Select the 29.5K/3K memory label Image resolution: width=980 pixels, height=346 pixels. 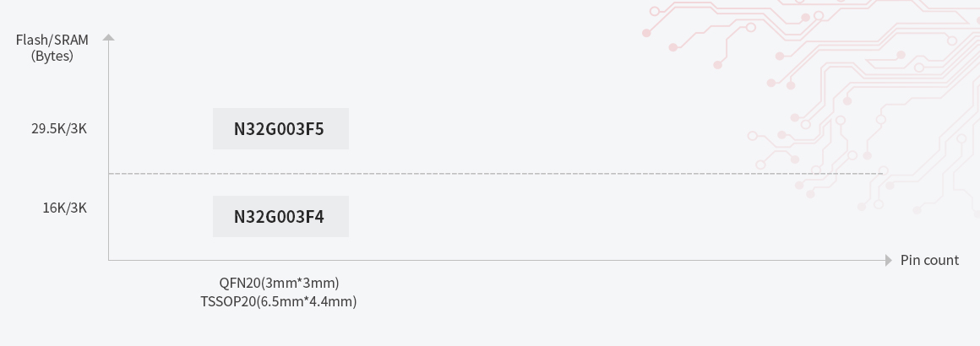tap(59, 129)
